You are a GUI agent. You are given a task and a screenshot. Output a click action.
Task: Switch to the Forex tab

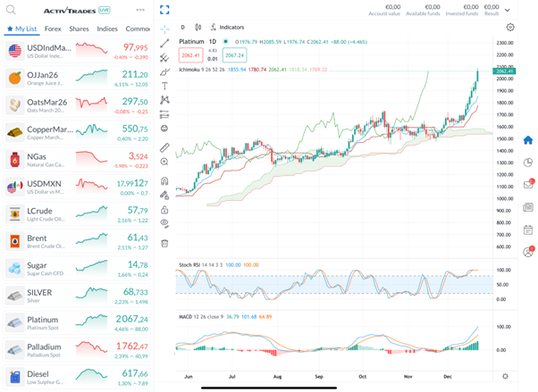coord(53,29)
